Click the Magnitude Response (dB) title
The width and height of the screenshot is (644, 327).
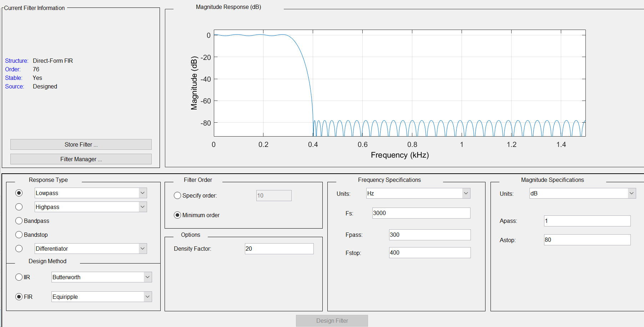(x=228, y=7)
